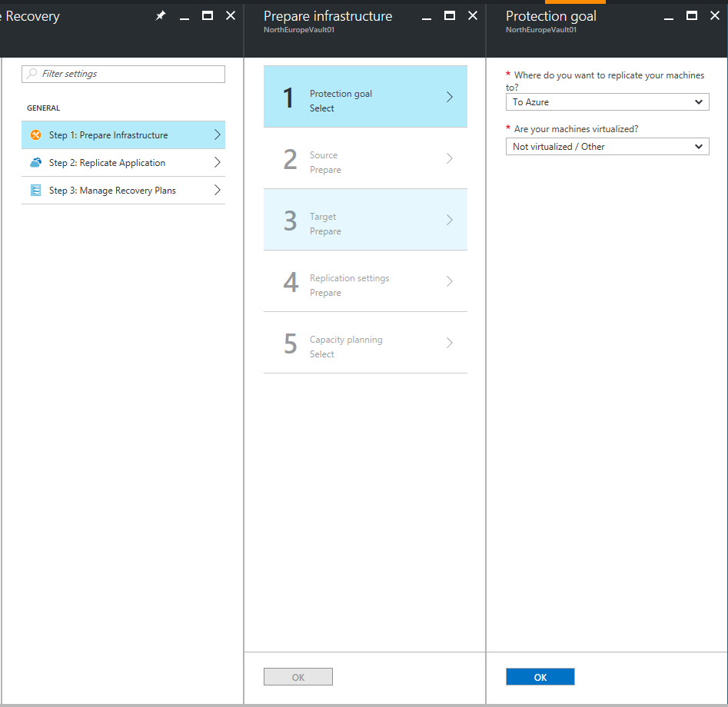Click the Replicate Application cloud icon
The image size is (728, 707).
click(x=35, y=163)
